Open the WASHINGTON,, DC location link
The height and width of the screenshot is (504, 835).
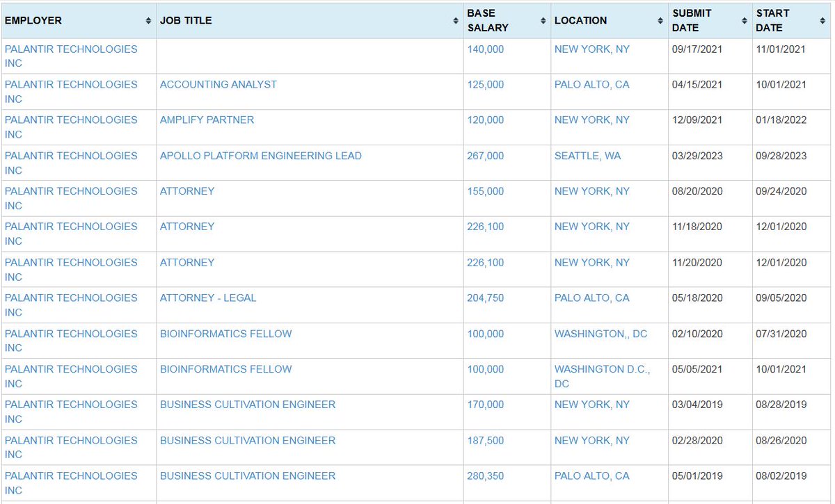tap(601, 334)
